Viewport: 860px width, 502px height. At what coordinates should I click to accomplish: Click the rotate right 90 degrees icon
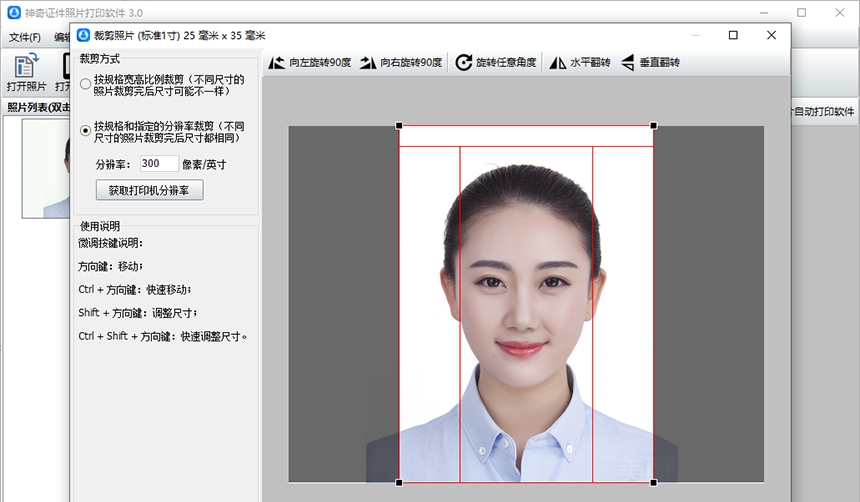(x=368, y=62)
